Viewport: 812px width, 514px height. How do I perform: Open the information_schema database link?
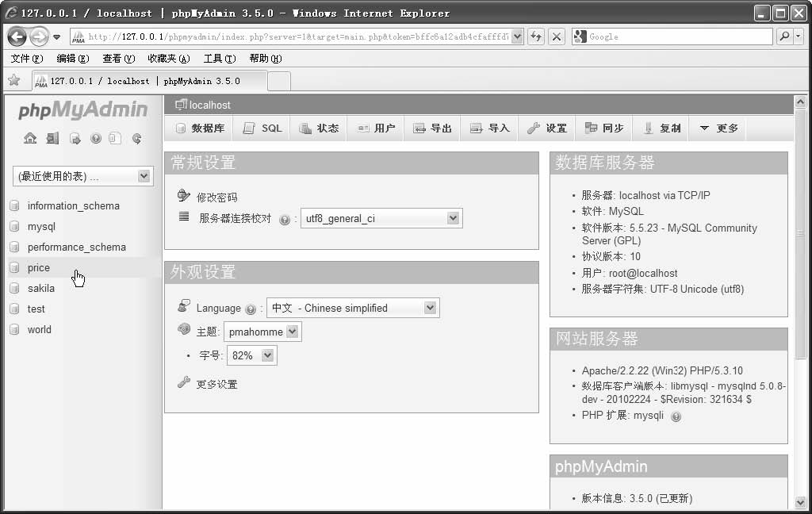pos(74,205)
